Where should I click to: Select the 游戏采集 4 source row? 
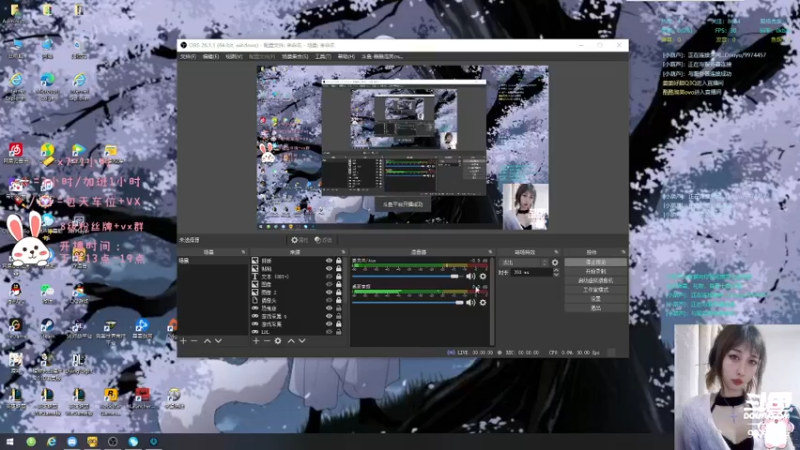point(297,316)
